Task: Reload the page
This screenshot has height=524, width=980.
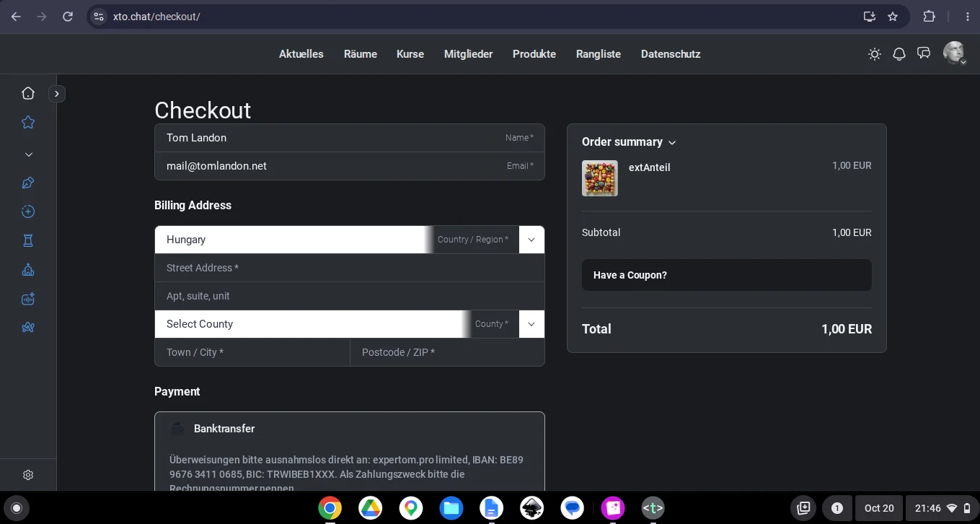Action: coord(68,17)
